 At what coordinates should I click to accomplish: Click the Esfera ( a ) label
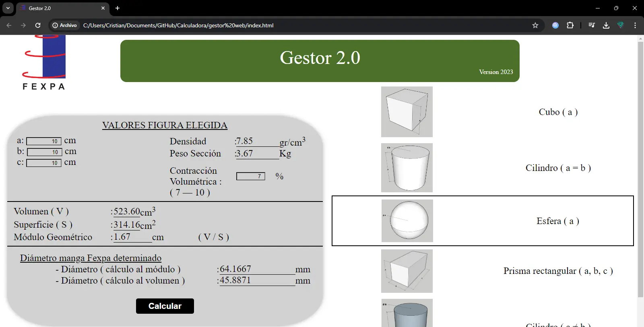coord(557,221)
